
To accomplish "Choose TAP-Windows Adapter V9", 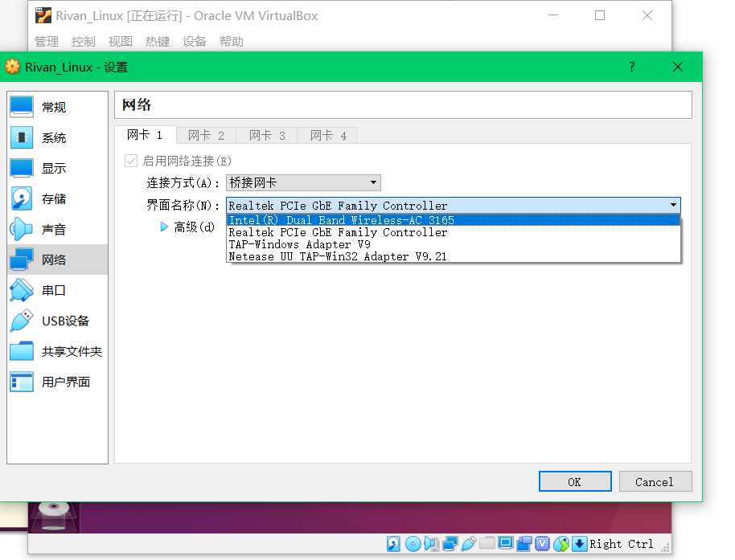I will (454, 244).
